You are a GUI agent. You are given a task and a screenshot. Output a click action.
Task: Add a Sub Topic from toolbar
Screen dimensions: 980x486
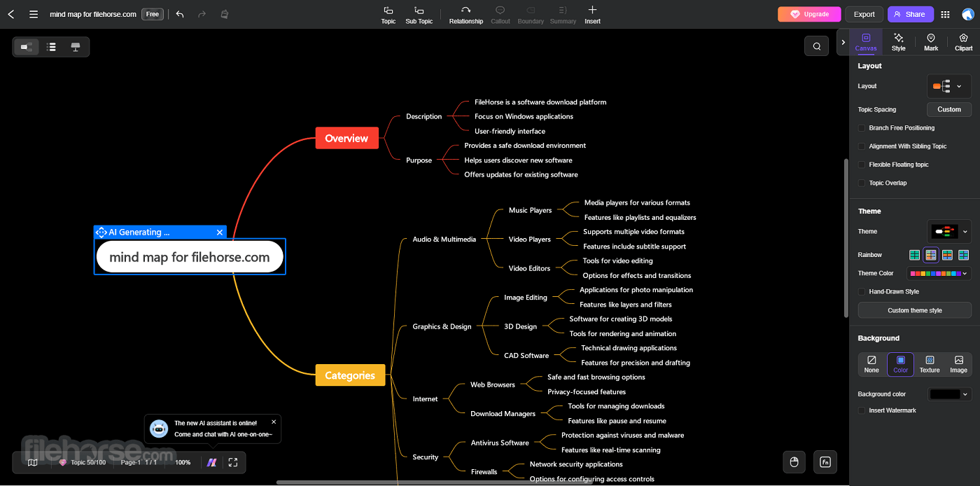point(419,15)
